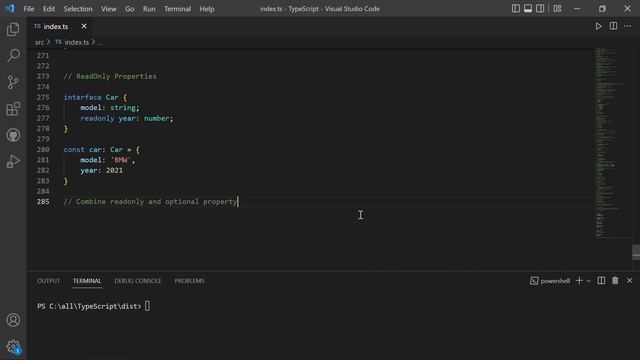Open the Accounts menu
The width and height of the screenshot is (640, 360).
pos(13,320)
